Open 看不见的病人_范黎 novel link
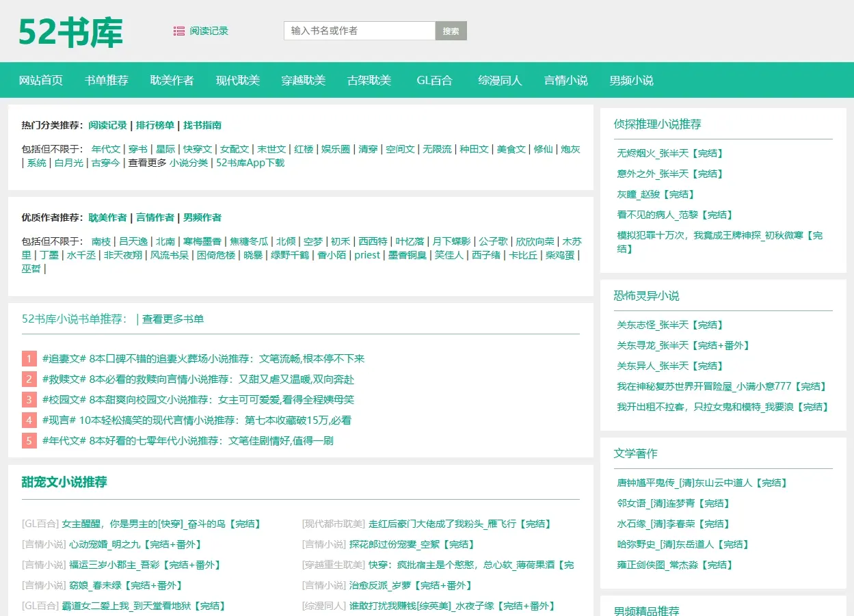This screenshot has height=616, width=854. 675,215
